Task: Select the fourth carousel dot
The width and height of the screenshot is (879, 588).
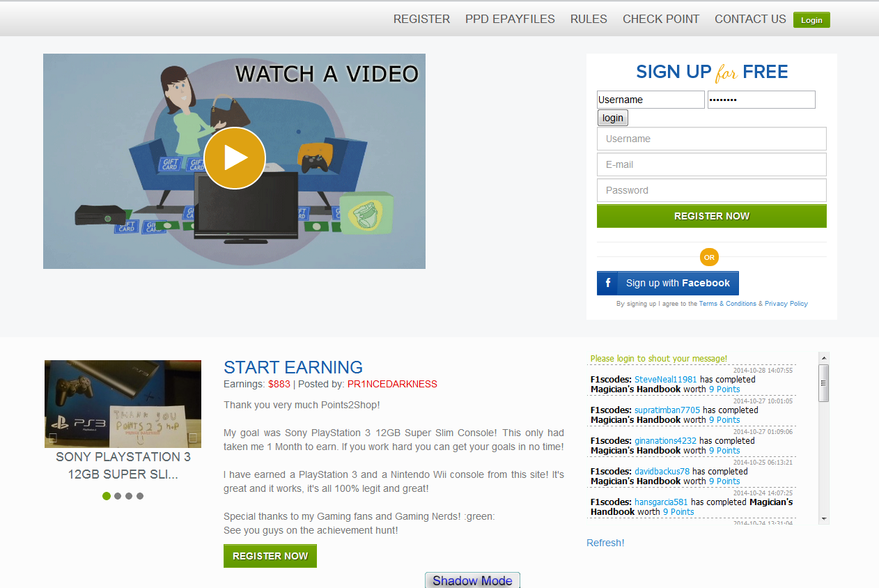Action: 140,496
